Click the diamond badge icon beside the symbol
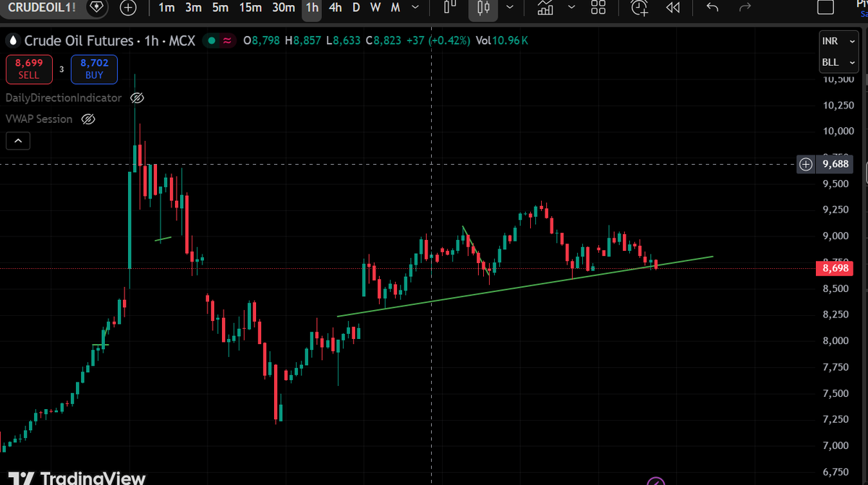Image resolution: width=868 pixels, height=485 pixels. (x=98, y=7)
